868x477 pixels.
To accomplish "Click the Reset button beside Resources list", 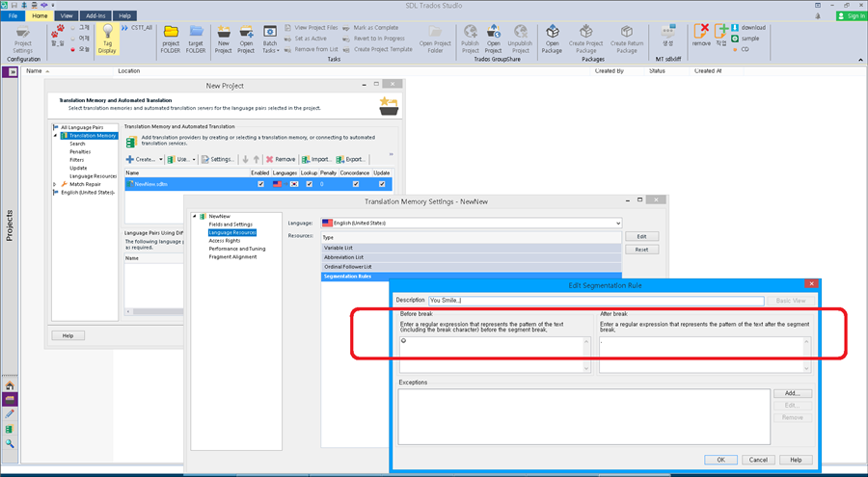I will click(641, 250).
